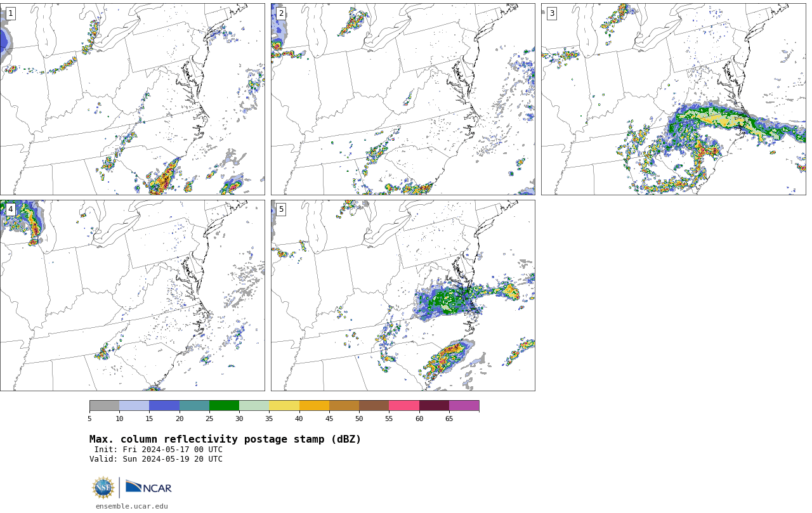Screen dimensions: 812x513
Task: Click the brown 50-55 dBZ swatch
Action: [374, 406]
